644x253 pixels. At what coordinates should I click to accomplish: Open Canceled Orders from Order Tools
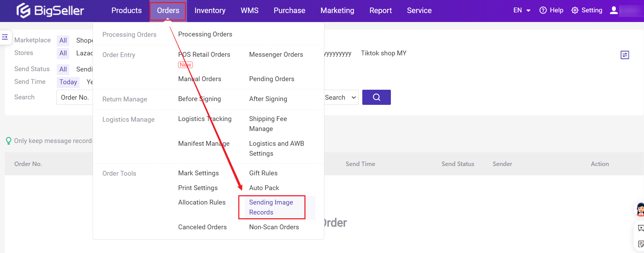[202, 227]
